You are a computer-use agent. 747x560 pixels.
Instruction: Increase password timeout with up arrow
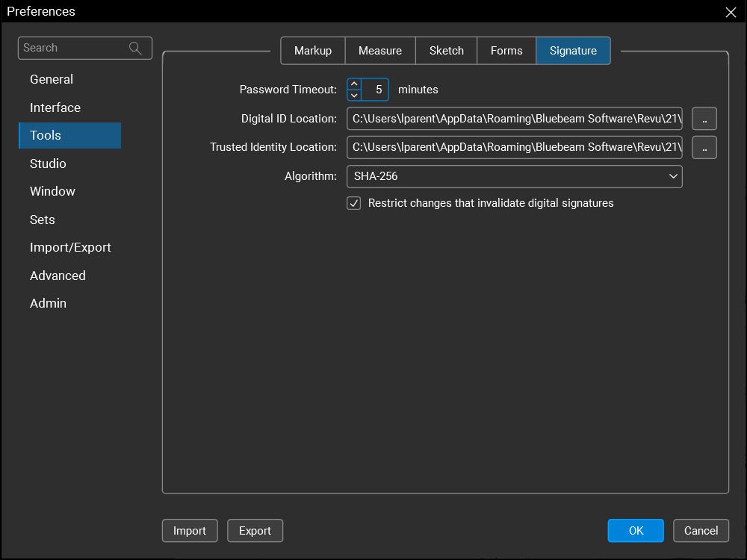pyautogui.click(x=354, y=84)
